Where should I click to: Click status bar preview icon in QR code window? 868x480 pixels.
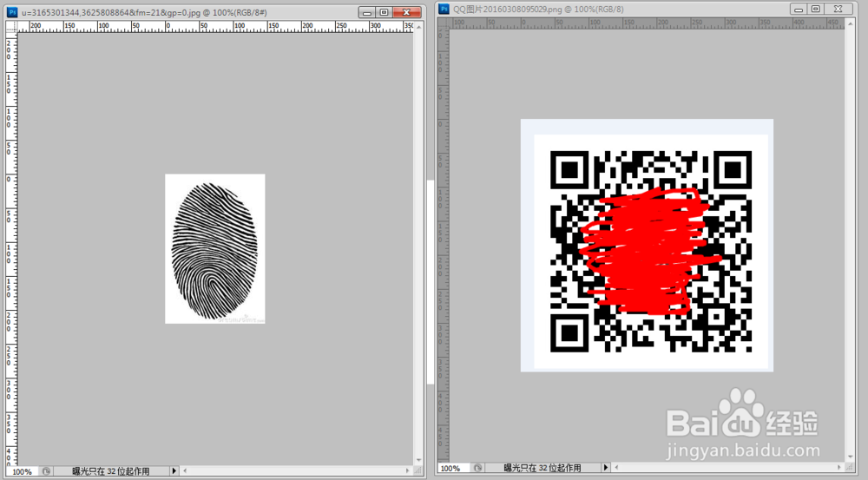477,468
